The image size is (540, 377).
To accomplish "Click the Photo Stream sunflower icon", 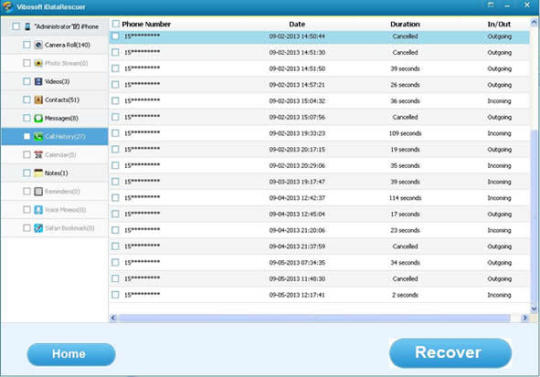I will pos(38,63).
